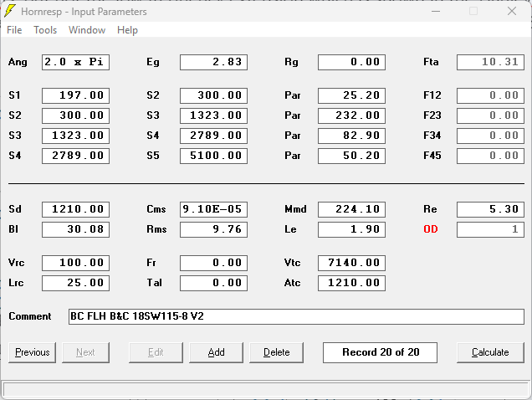The height and width of the screenshot is (400, 532).
Task: Click the Ang label
Action: click(x=18, y=63)
